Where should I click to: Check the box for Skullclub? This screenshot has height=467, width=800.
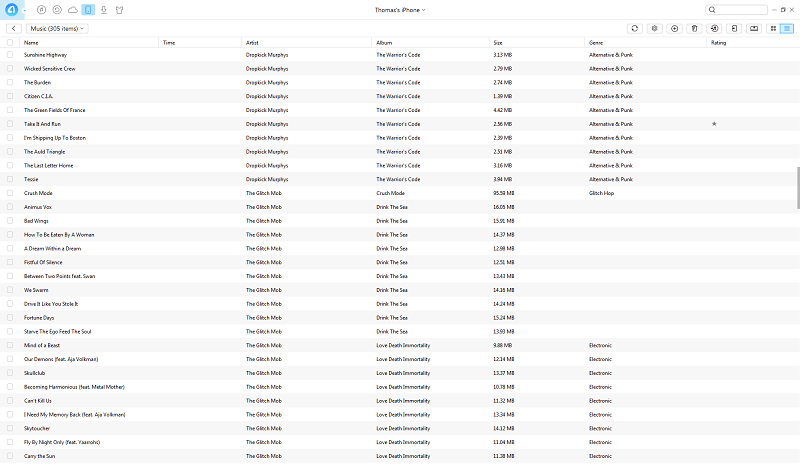tap(10, 373)
